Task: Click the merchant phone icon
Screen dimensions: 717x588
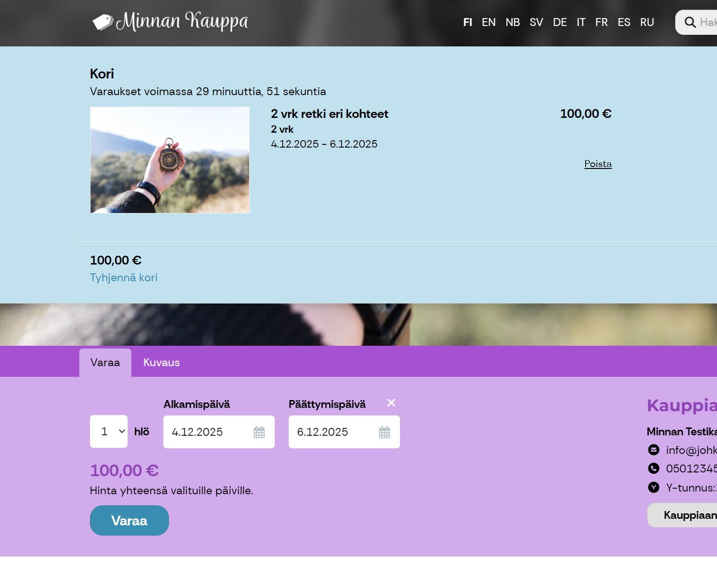Action: 653,468
